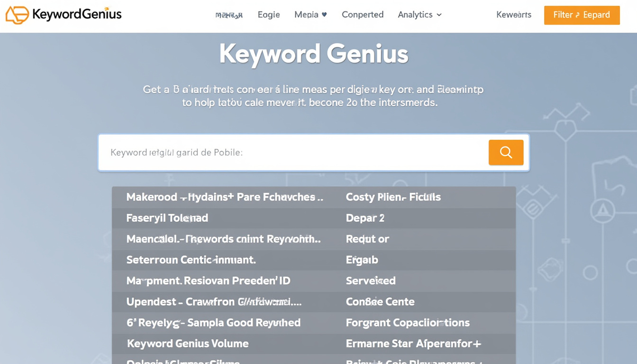This screenshot has height=364, width=637.
Task: Click the "Serveiced" cell
Action: click(x=371, y=281)
